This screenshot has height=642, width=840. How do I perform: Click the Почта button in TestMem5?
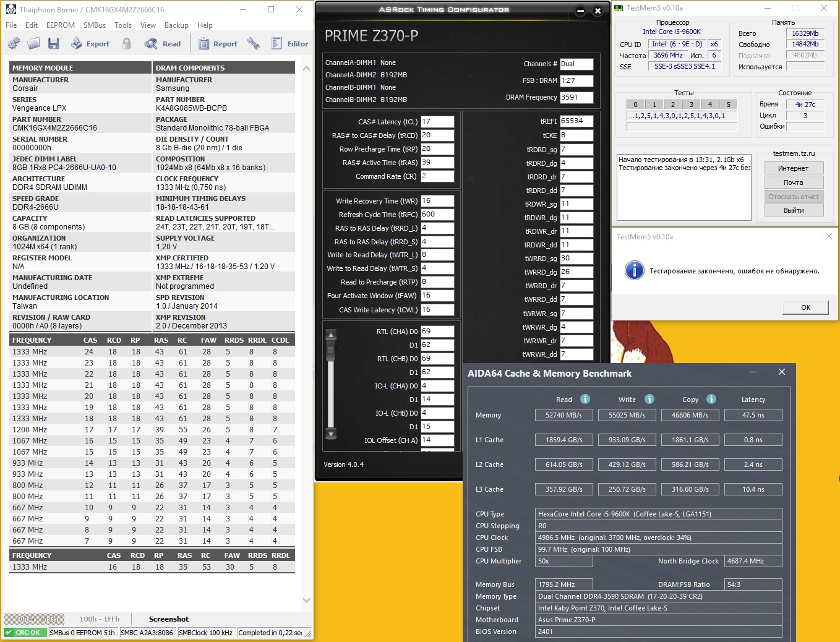(794, 182)
